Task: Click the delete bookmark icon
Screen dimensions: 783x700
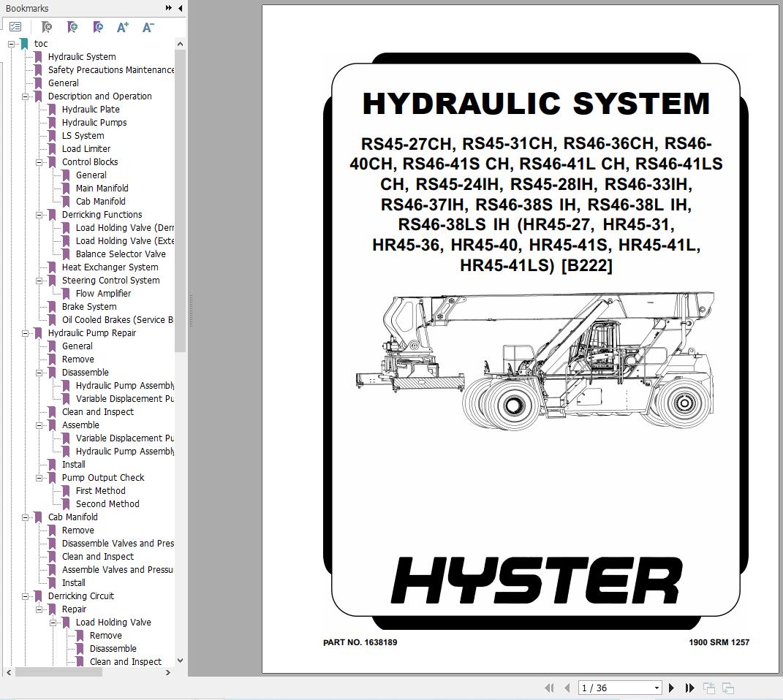Action: (47, 27)
